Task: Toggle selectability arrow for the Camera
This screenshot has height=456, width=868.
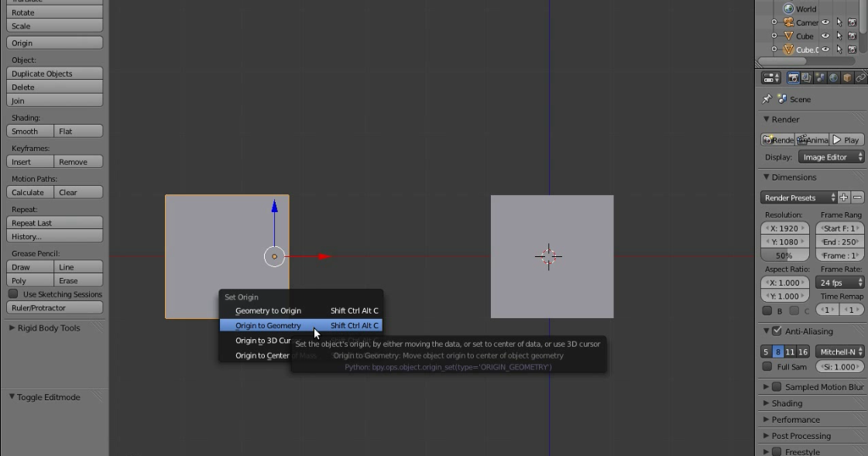Action: coord(839,22)
